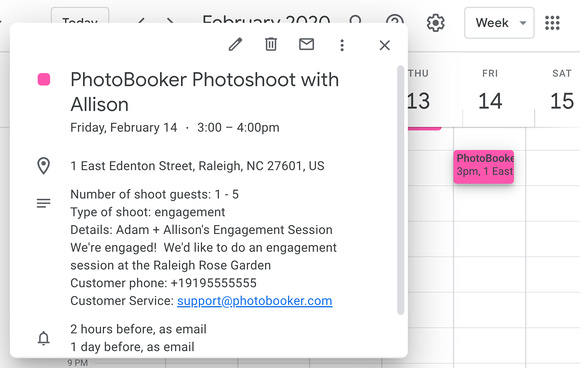Click the event title PhotoBooker Photoshoot
Image resolution: width=580 pixels, height=368 pixels.
(x=205, y=92)
